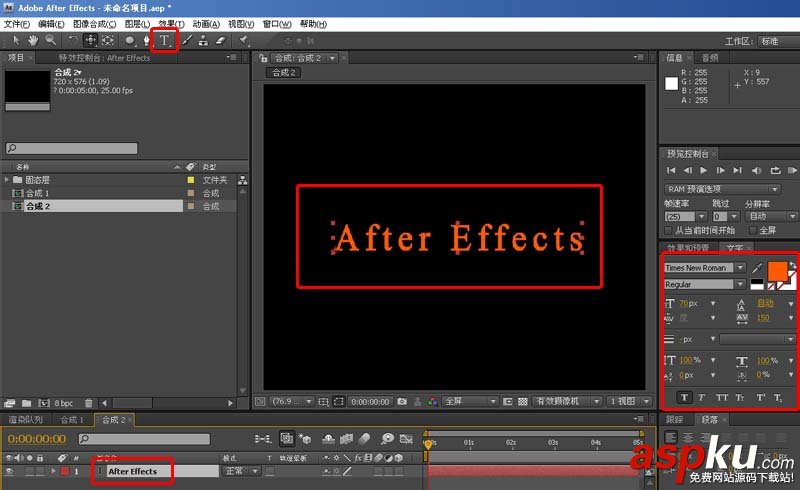
Task: Check 从当前时间开始 checkbox
Action: (668, 231)
